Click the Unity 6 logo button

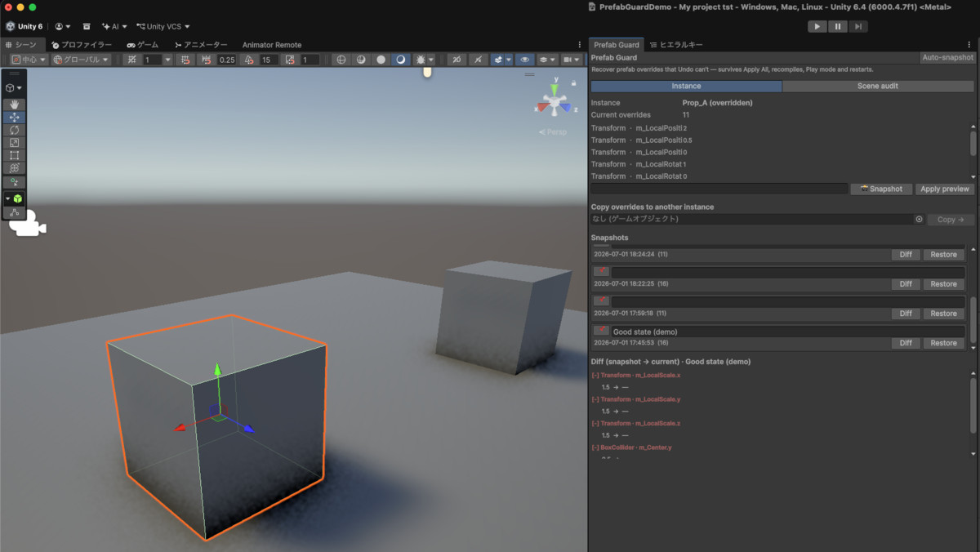pyautogui.click(x=24, y=26)
